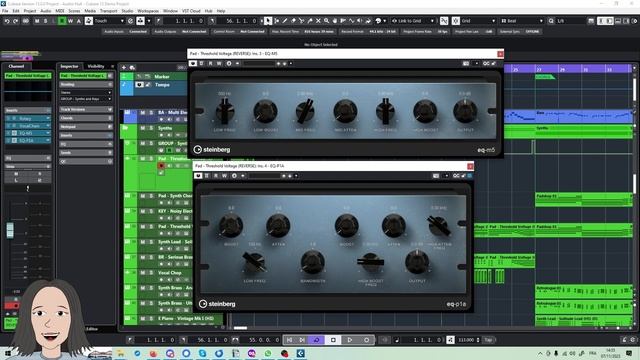The width and height of the screenshot is (640, 360).
Task: Click the channel volume fader handle
Action: pos(10,231)
